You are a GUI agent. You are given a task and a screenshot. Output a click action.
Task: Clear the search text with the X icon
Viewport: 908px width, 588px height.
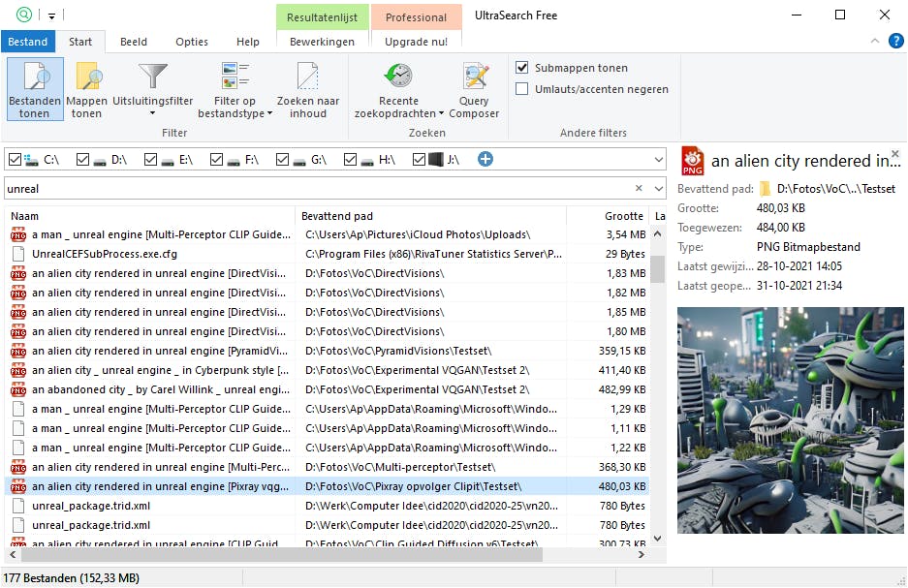(639, 189)
